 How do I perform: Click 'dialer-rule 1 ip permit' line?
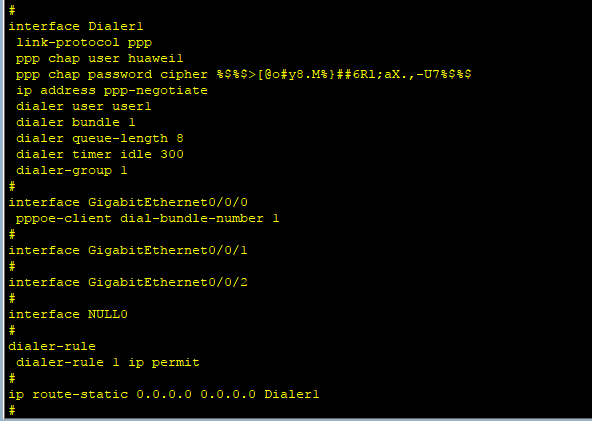[108, 362]
